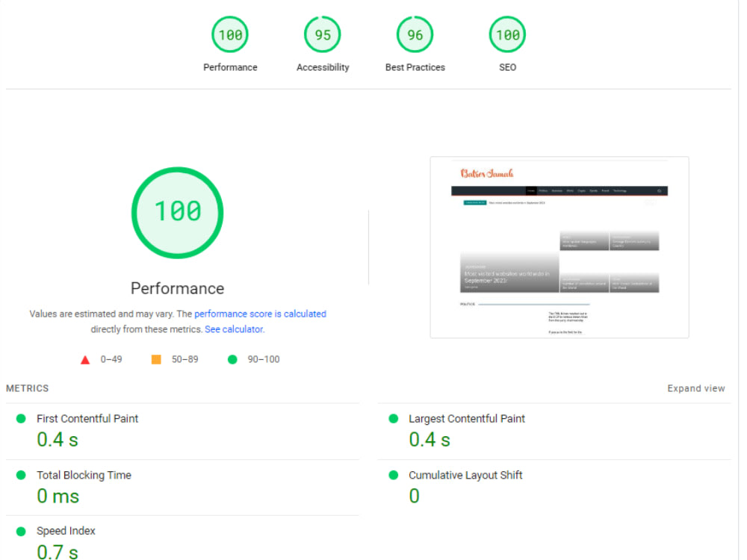The width and height of the screenshot is (747, 560).
Task: Click the Performance score gauge at top
Action: click(230, 35)
